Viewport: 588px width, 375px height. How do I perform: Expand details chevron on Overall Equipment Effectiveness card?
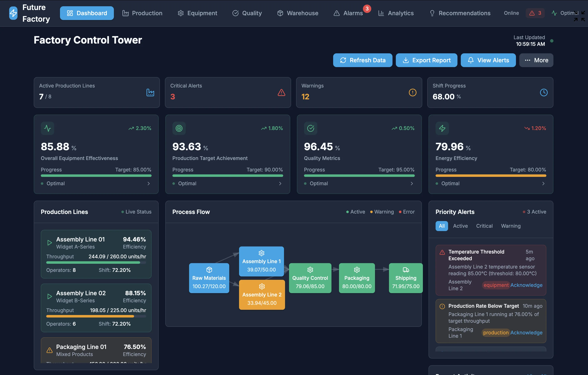click(x=148, y=184)
